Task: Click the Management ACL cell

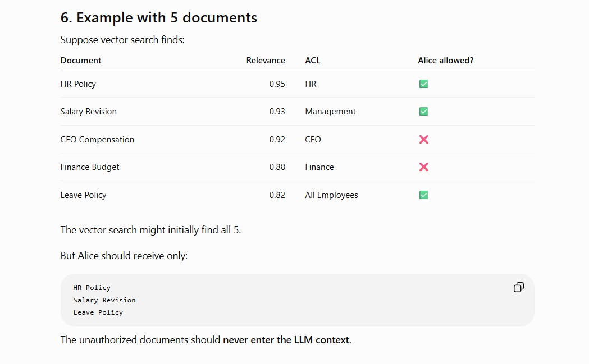Action: 330,112
